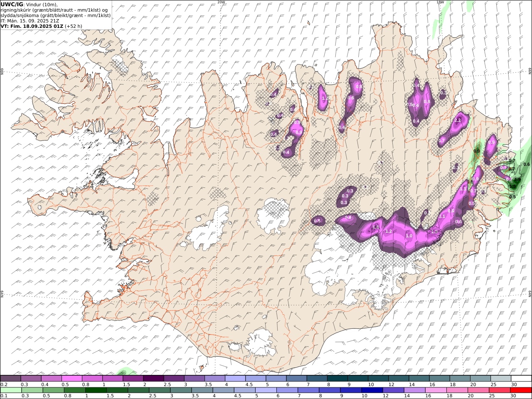Image resolution: width=532 pixels, height=399 pixels.
Task: Click the 'VT: Fim. 18.09.2025 01Z' valid time line
Action: pyautogui.click(x=32, y=26)
